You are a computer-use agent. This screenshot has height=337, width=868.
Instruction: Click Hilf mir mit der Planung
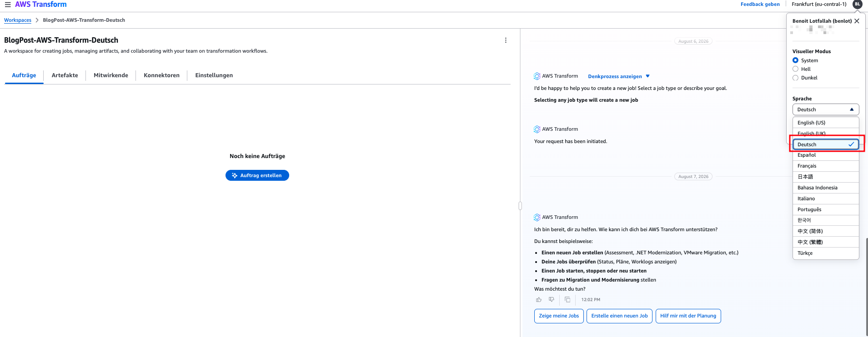pos(688,316)
